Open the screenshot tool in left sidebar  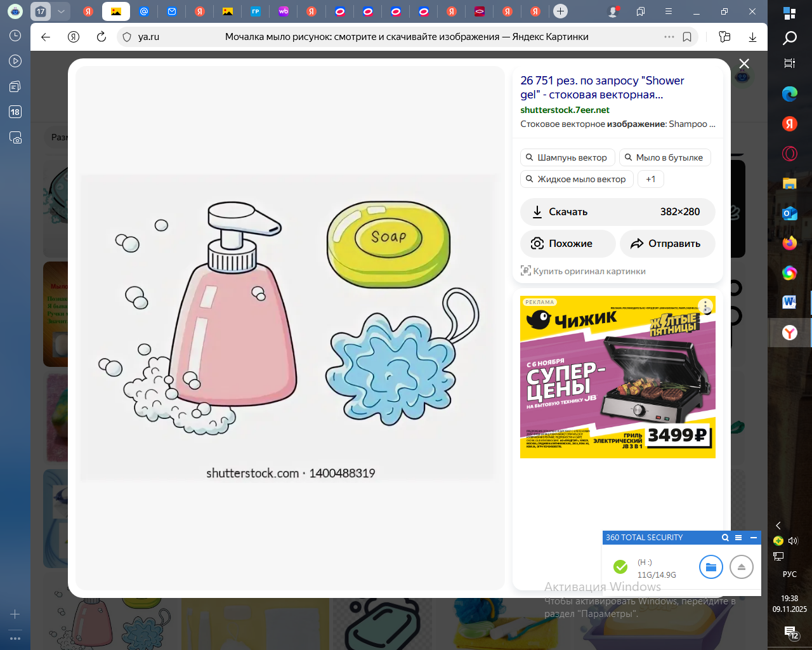(15, 137)
